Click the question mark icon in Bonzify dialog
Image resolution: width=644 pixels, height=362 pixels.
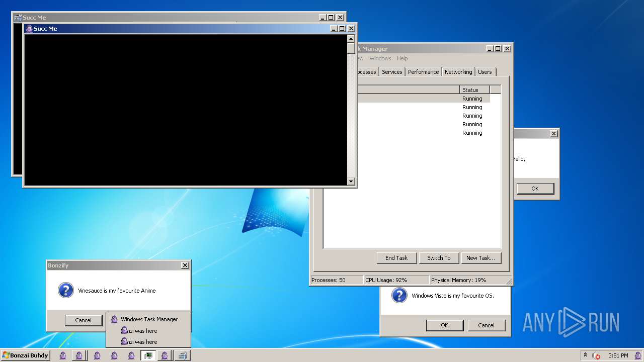[x=66, y=290]
